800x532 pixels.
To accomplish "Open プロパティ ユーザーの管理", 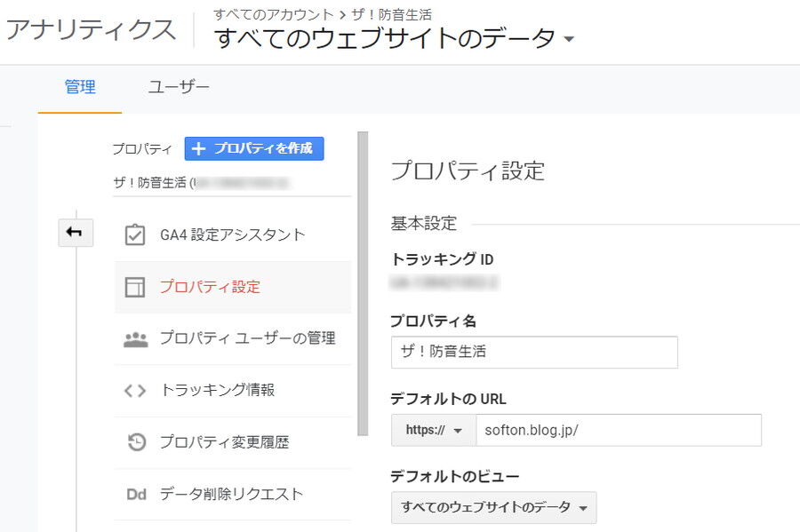I will pyautogui.click(x=233, y=339).
